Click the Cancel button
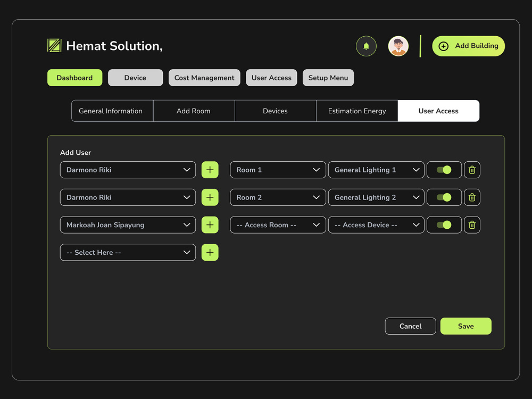The image size is (532, 399). click(x=410, y=326)
